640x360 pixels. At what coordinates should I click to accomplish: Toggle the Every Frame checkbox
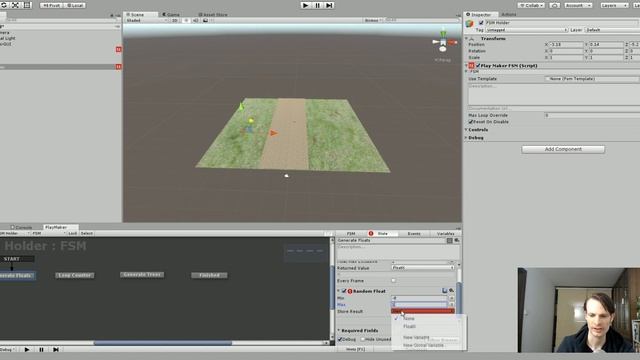[x=394, y=281]
